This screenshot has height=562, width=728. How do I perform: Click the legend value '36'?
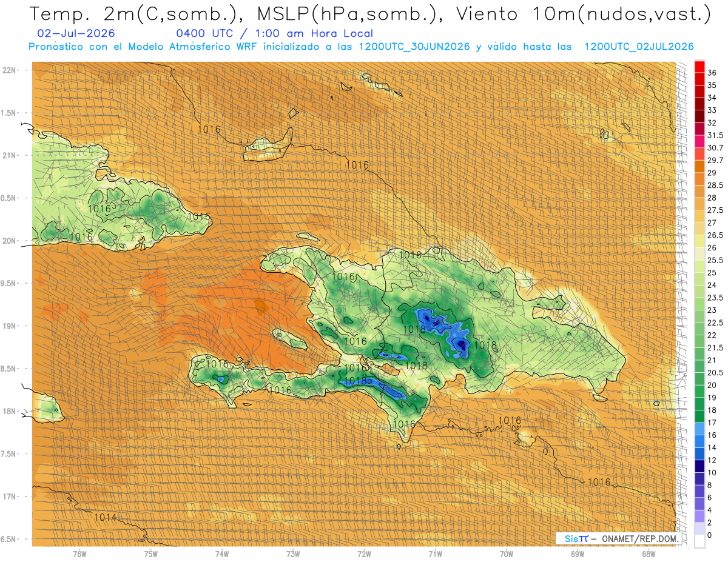coord(712,73)
